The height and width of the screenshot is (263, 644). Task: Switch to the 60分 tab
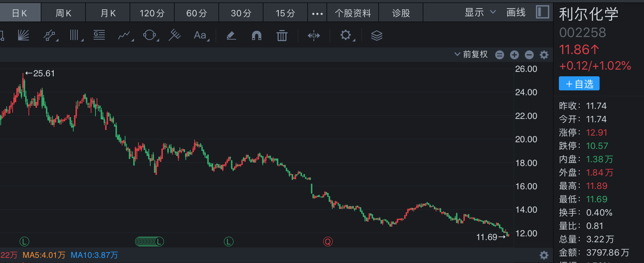point(197,13)
